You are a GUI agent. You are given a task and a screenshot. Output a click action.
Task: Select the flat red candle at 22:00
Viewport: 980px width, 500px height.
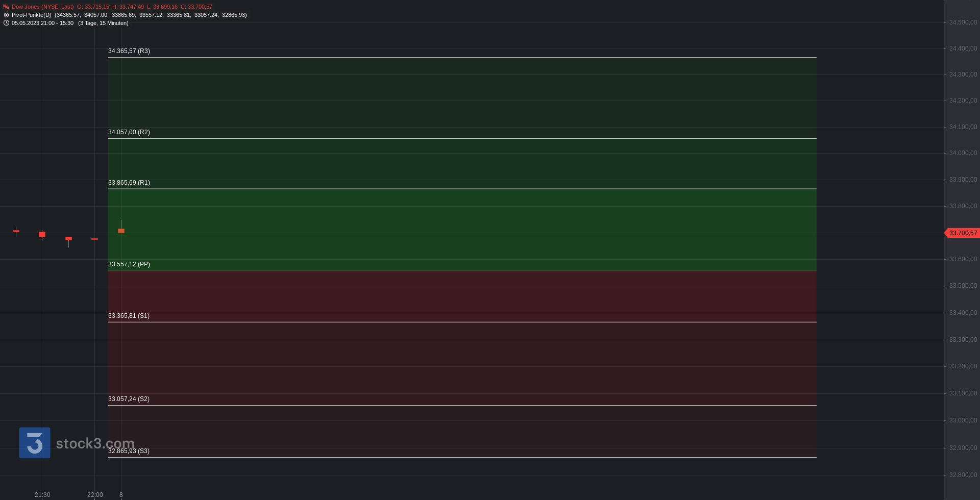point(94,239)
